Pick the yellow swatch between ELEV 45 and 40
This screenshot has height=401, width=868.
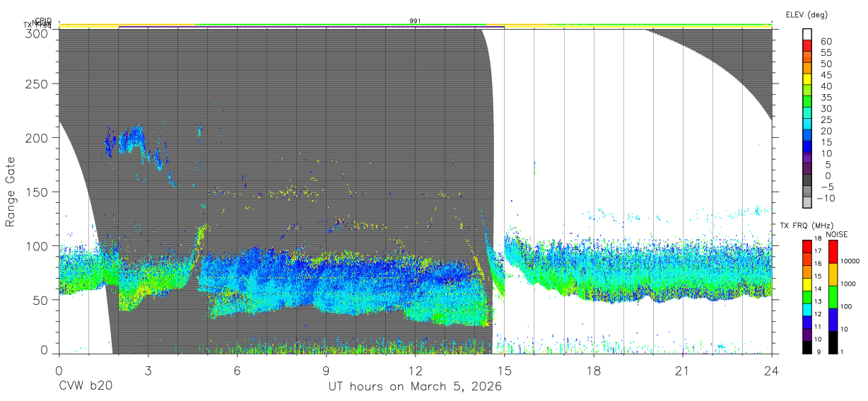click(x=807, y=80)
